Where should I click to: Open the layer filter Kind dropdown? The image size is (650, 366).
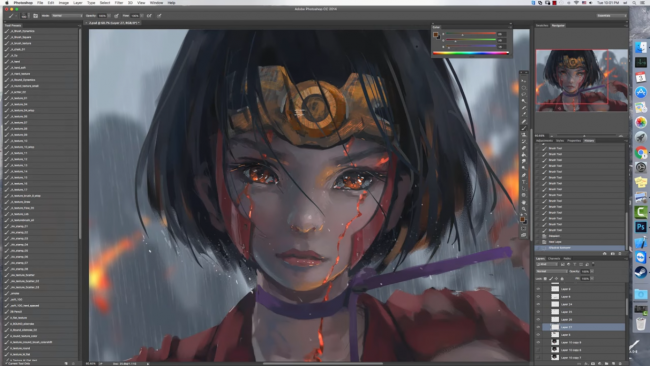tap(547, 264)
